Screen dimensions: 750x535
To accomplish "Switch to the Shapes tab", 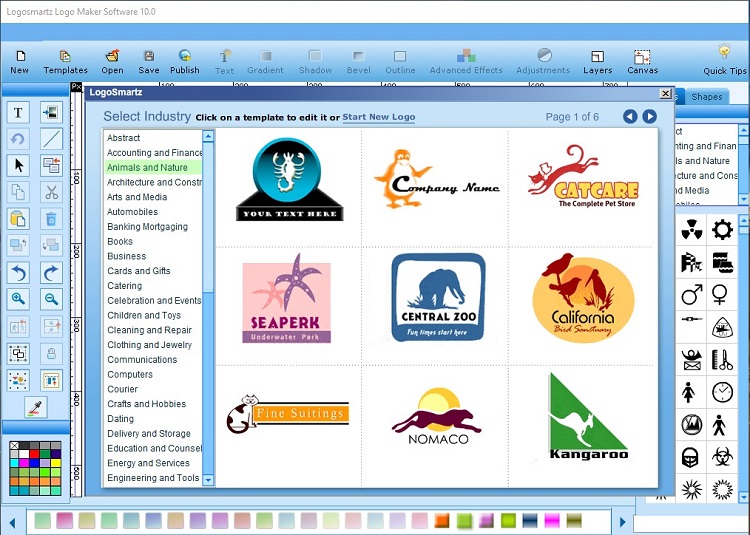I will pyautogui.click(x=706, y=97).
